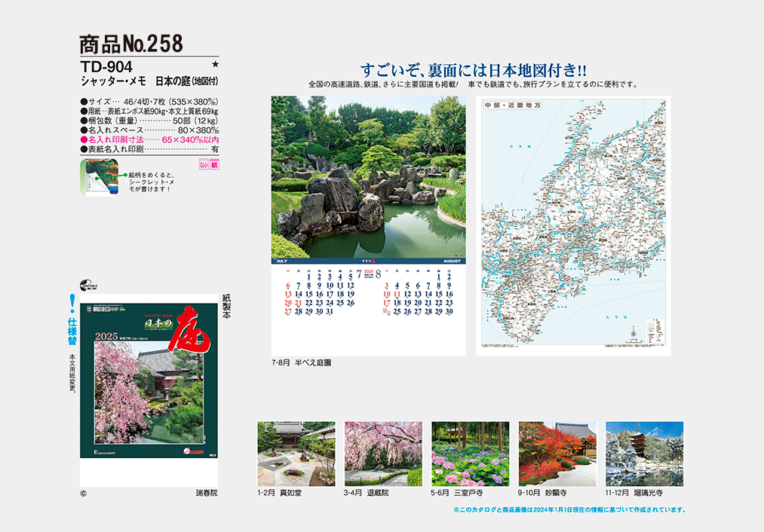
Task: Click the pink 紙 paper icon
Action: [x=213, y=164]
